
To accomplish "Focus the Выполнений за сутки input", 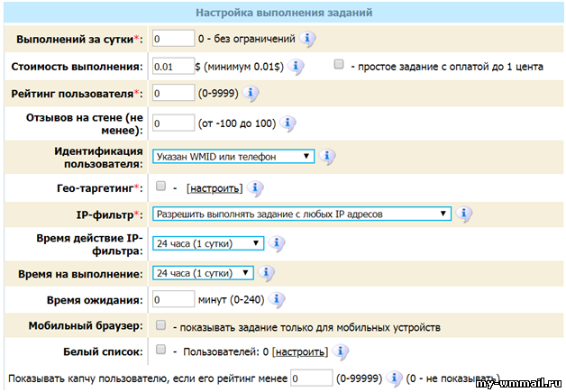I will click(173, 38).
